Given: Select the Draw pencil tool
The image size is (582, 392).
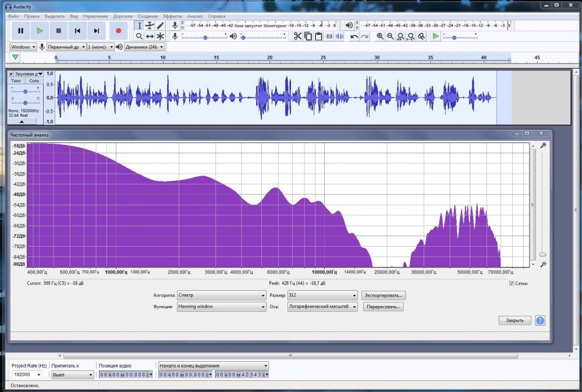Looking at the screenshot, I should [x=160, y=26].
